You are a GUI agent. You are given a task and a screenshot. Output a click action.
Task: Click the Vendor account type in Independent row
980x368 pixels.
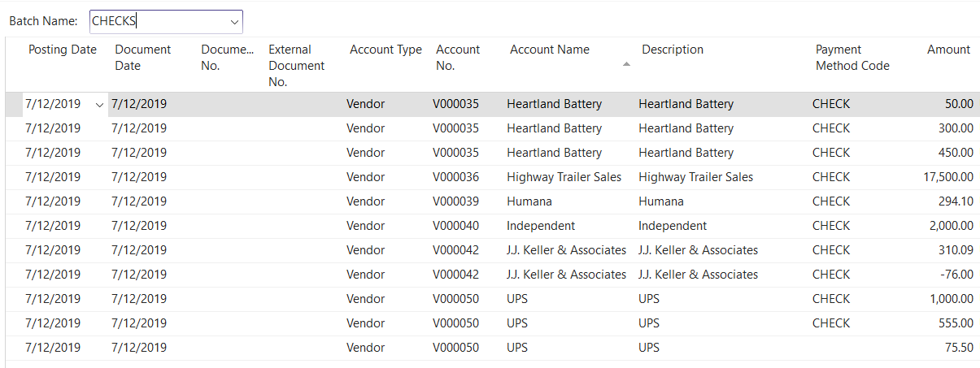(x=365, y=226)
